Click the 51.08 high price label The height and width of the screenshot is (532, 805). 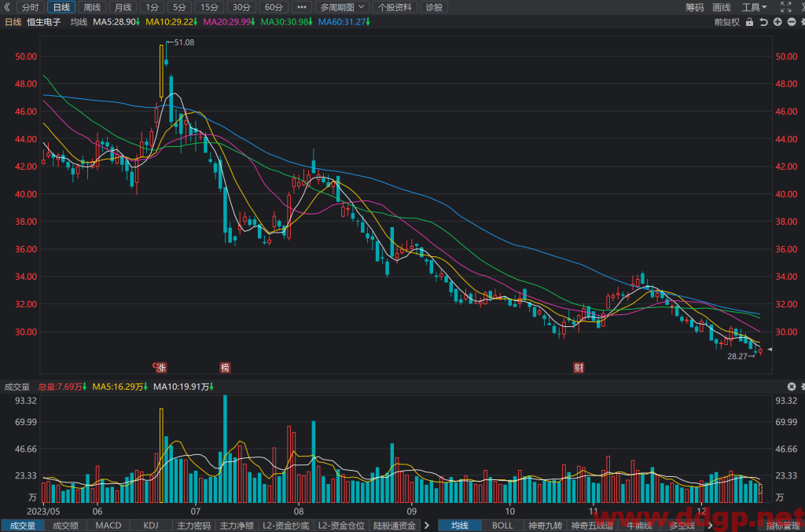coord(184,42)
